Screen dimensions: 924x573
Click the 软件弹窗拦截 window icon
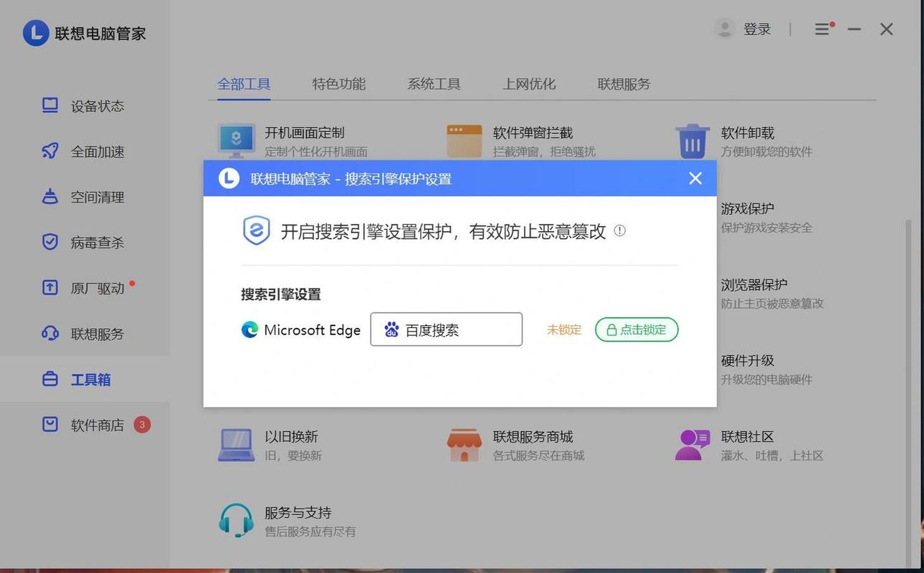tap(464, 140)
